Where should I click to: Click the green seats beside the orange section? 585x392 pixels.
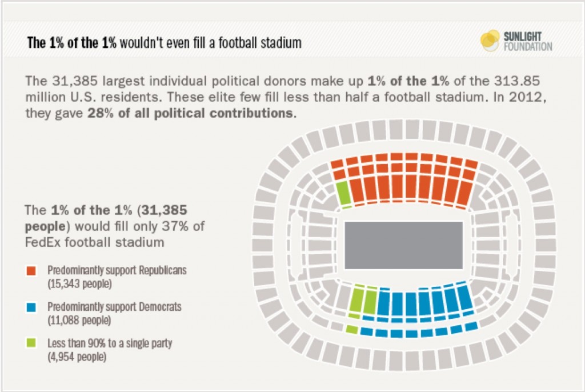click(343, 193)
